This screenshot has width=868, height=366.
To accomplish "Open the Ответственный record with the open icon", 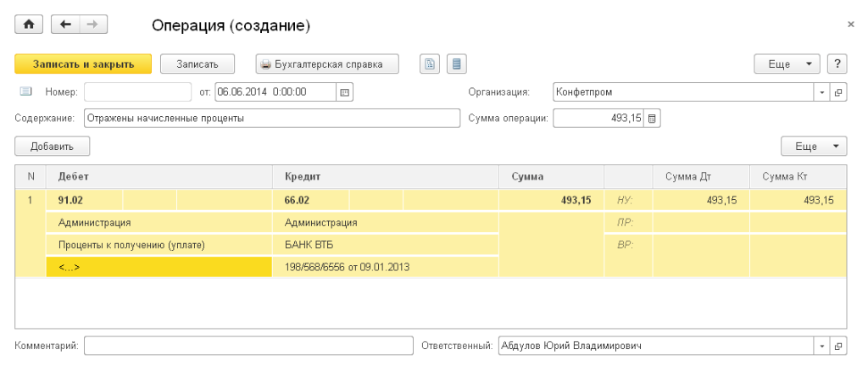I will coord(838,347).
